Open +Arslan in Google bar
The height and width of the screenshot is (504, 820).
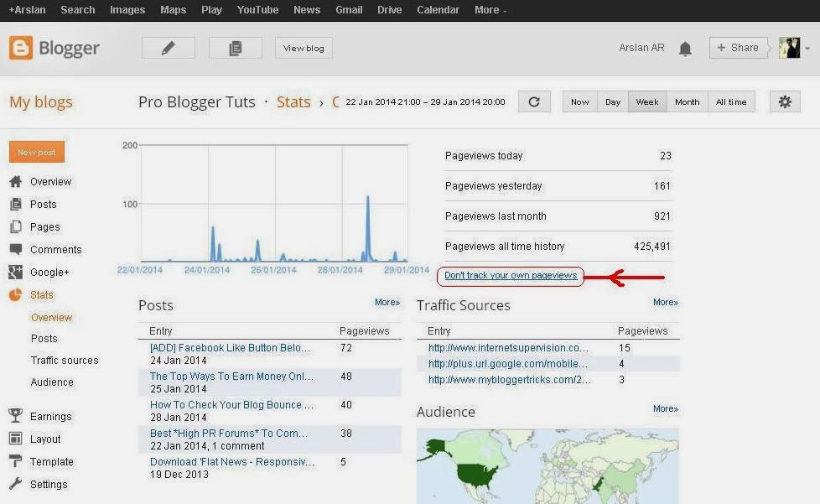(27, 10)
